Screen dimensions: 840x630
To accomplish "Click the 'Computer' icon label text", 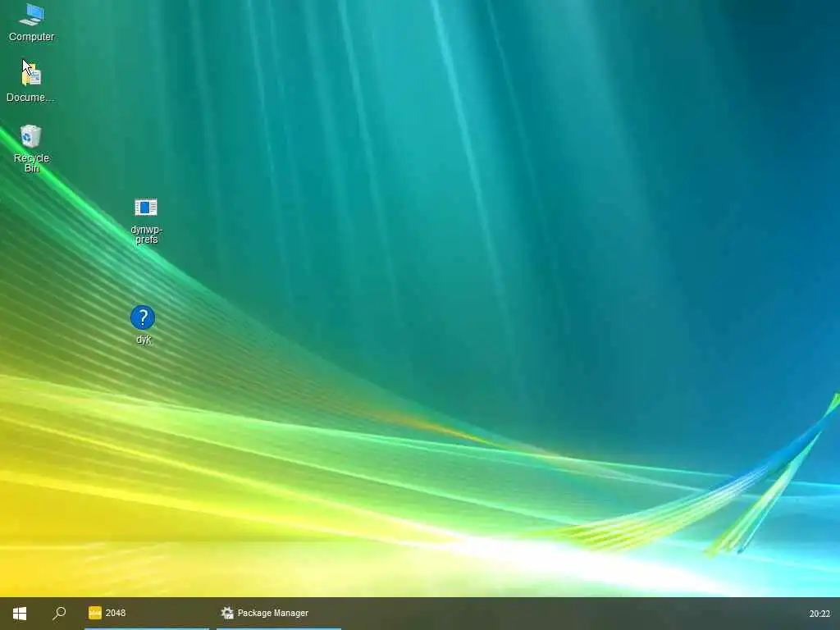I will pos(32,36).
